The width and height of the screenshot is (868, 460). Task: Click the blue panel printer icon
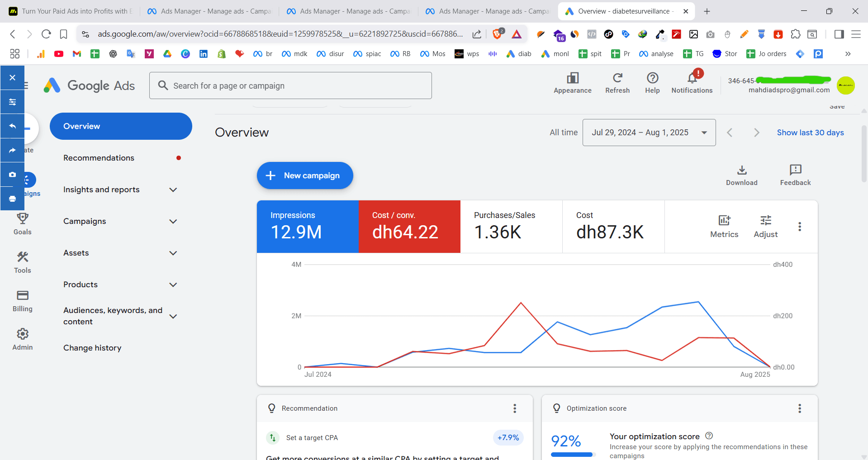(x=12, y=199)
